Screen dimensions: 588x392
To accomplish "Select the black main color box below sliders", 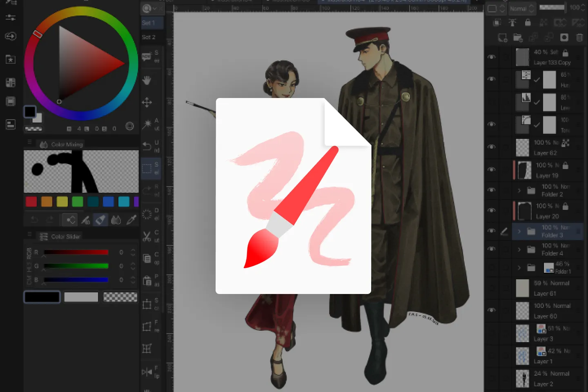I will tap(42, 297).
